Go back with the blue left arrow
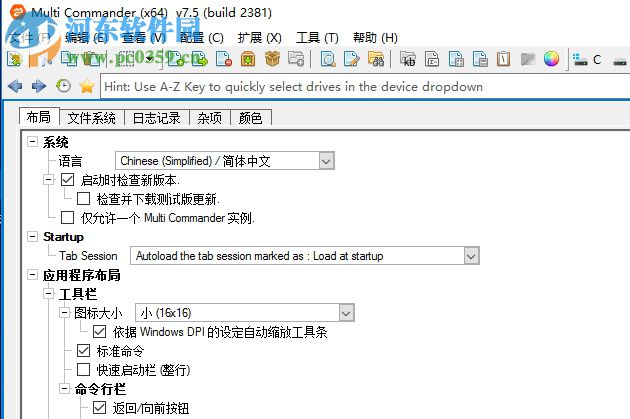 pyautogui.click(x=15, y=86)
